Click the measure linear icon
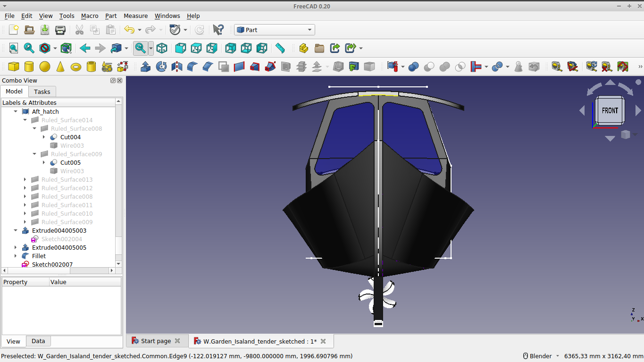This screenshot has height=362, width=644. tap(557, 67)
